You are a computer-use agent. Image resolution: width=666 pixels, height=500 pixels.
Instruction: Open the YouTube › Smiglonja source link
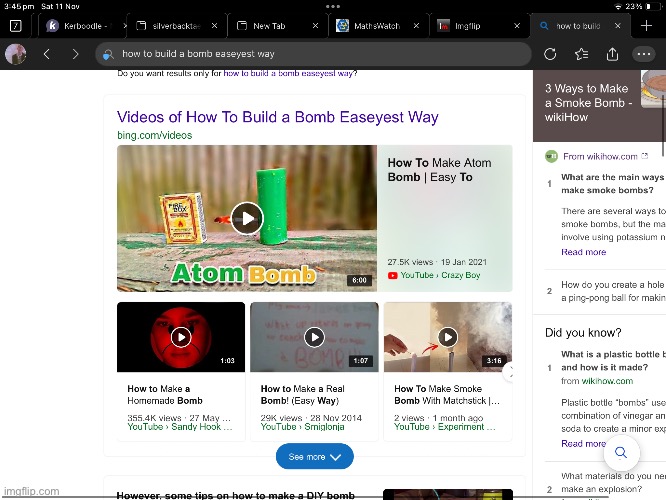click(302, 427)
